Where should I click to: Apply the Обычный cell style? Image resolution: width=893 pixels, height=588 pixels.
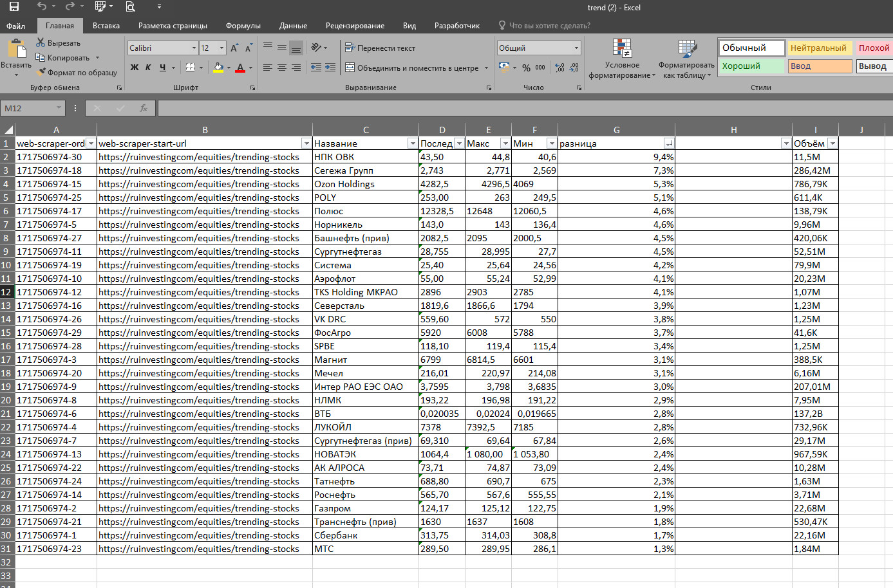[x=751, y=48]
